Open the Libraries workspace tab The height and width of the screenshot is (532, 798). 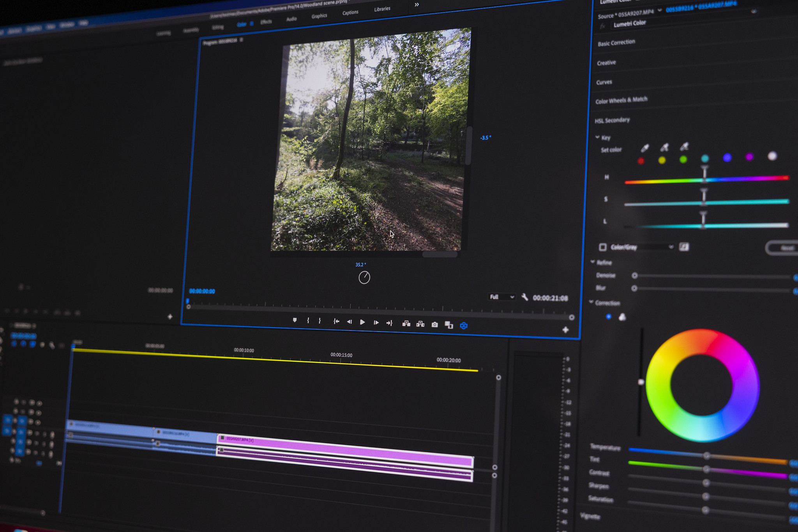tap(382, 9)
